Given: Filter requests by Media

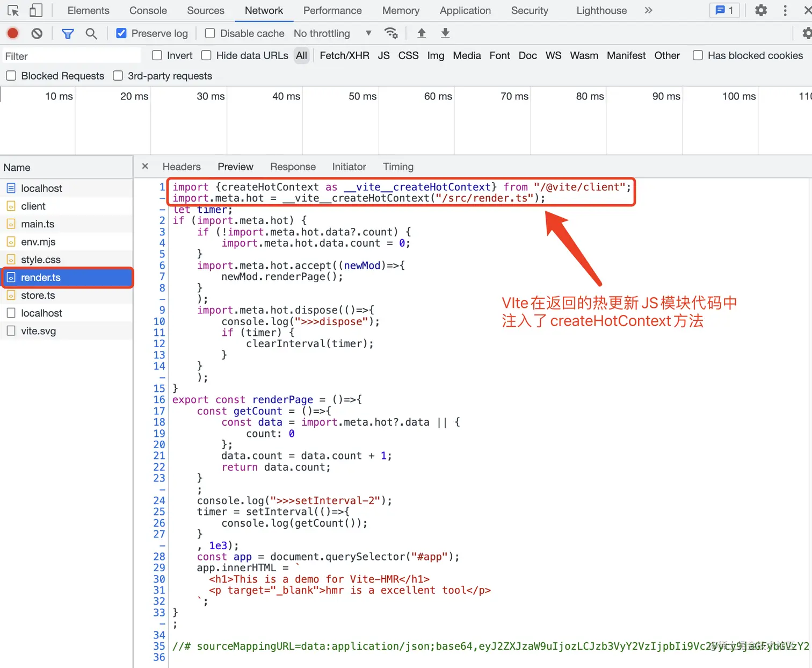Looking at the screenshot, I should pos(467,55).
